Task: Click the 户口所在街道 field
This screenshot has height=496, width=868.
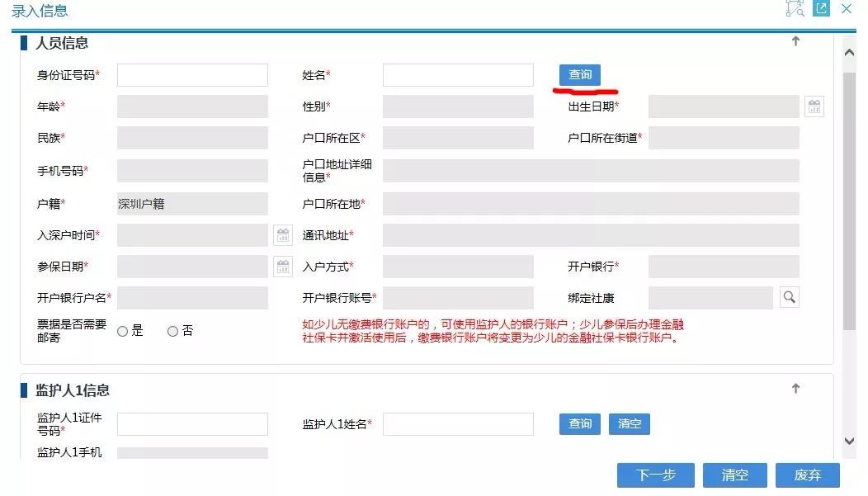Action: (724, 138)
